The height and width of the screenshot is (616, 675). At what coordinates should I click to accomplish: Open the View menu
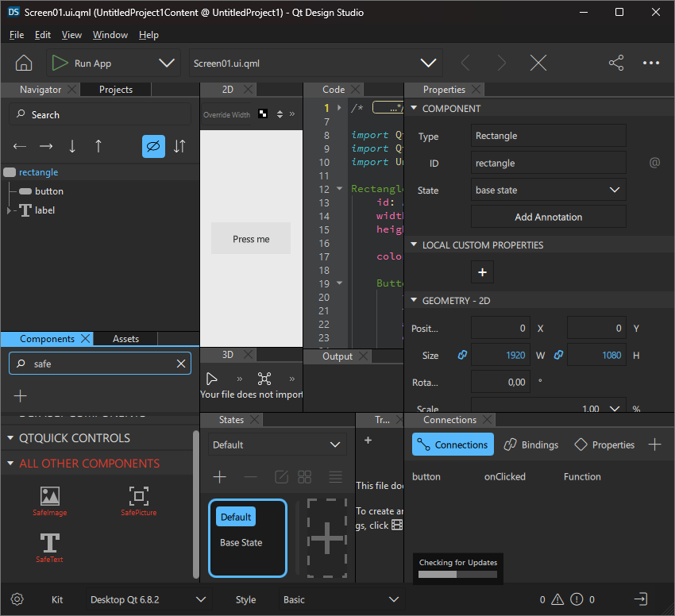(x=71, y=35)
